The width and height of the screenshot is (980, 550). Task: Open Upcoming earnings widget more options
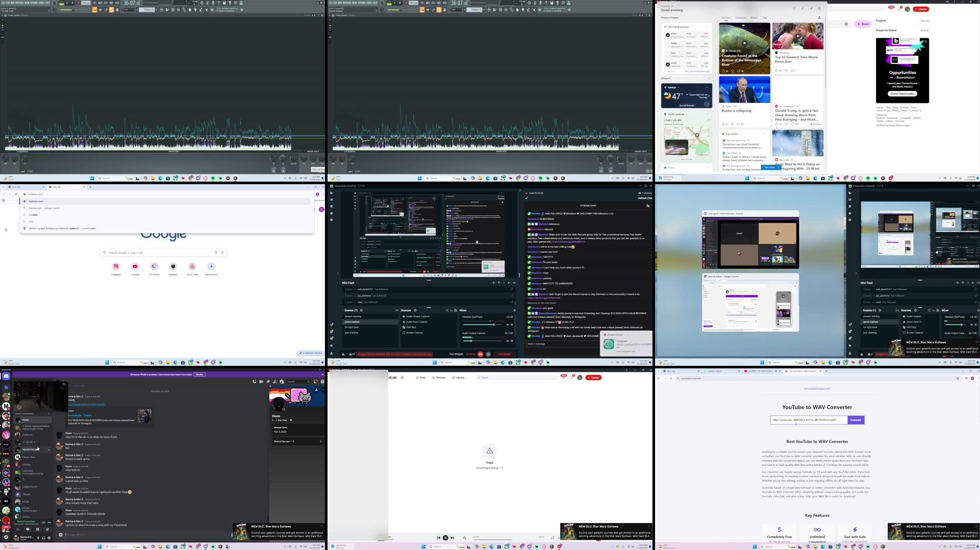(x=707, y=27)
